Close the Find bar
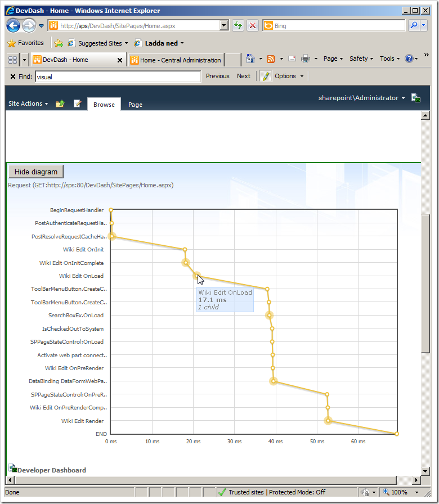Image resolution: width=439 pixels, height=504 pixels. coord(13,76)
